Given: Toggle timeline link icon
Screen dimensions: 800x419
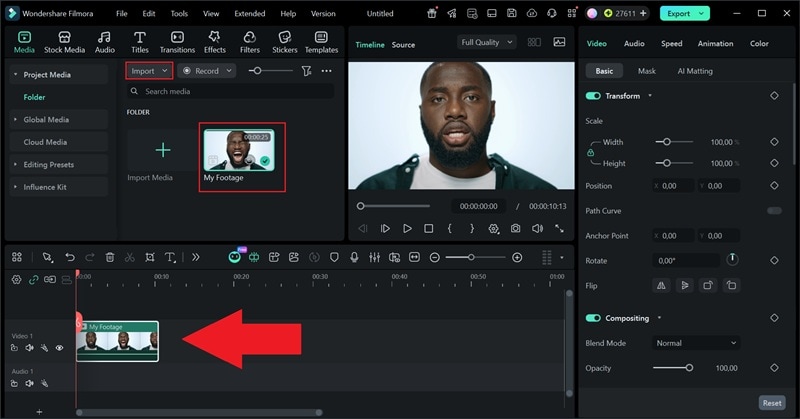Looking at the screenshot, I should (33, 280).
